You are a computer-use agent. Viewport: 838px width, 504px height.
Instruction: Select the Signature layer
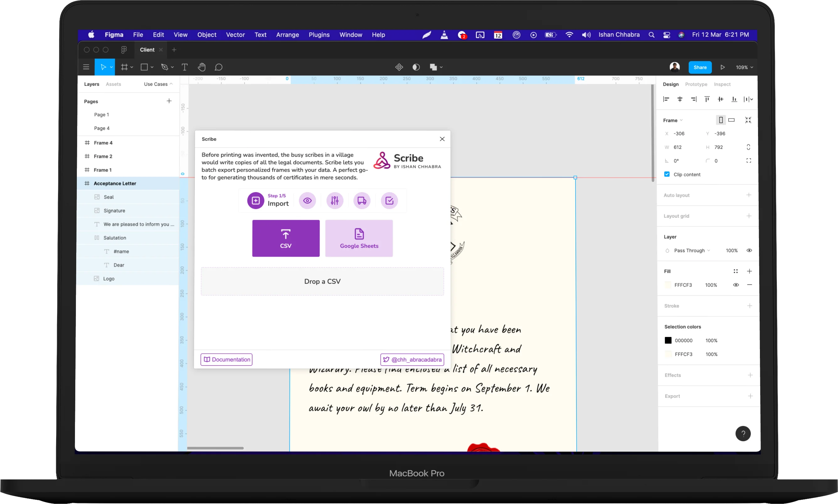pyautogui.click(x=128, y=211)
